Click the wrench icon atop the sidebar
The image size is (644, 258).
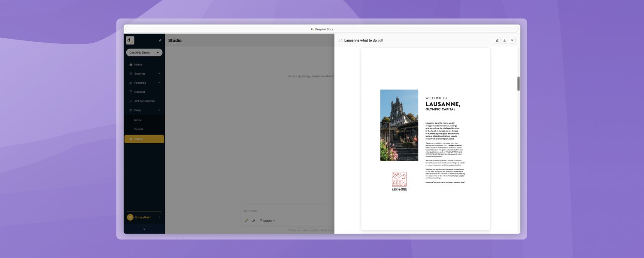(160, 40)
